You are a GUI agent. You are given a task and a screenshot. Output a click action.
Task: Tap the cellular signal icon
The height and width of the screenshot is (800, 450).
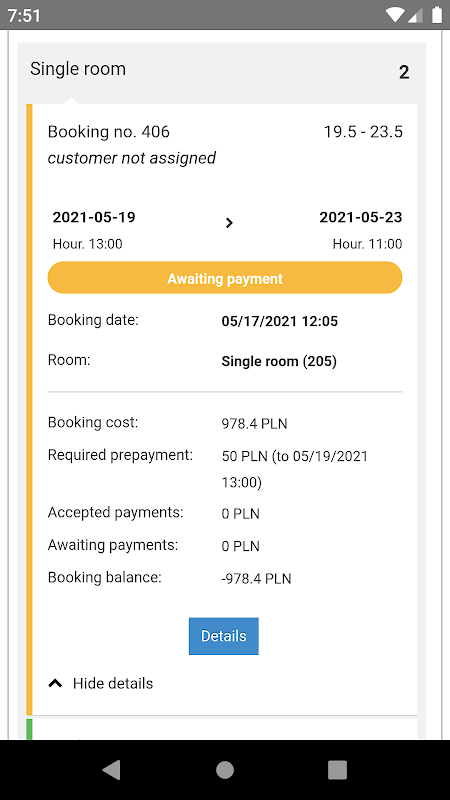pyautogui.click(x=416, y=16)
